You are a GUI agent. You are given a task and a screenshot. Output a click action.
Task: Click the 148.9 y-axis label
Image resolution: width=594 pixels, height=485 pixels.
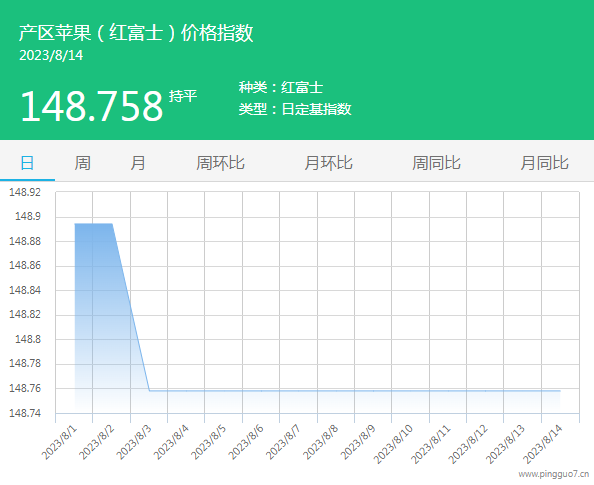tap(28, 216)
